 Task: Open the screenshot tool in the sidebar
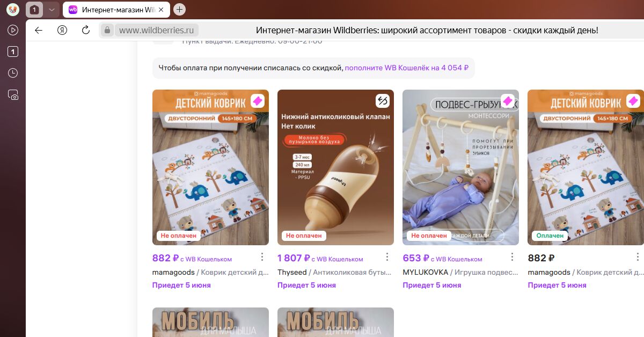tap(13, 95)
